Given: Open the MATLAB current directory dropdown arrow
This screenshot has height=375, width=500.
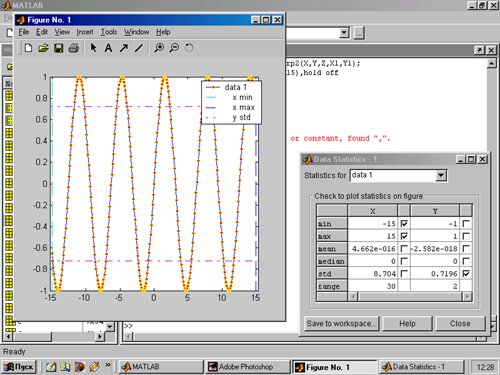Looking at the screenshot, I should point(344,33).
